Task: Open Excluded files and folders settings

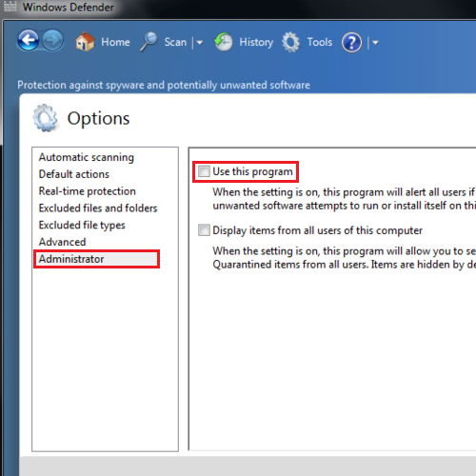Action: point(98,208)
